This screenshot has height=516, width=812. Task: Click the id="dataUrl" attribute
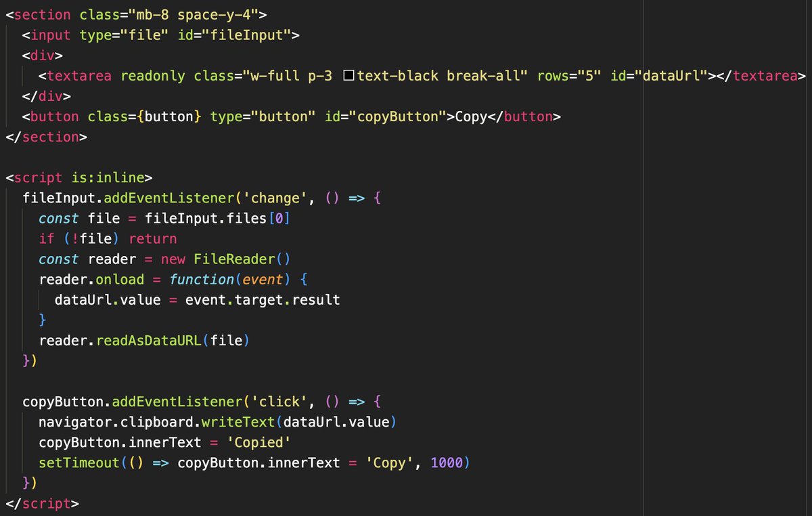659,76
